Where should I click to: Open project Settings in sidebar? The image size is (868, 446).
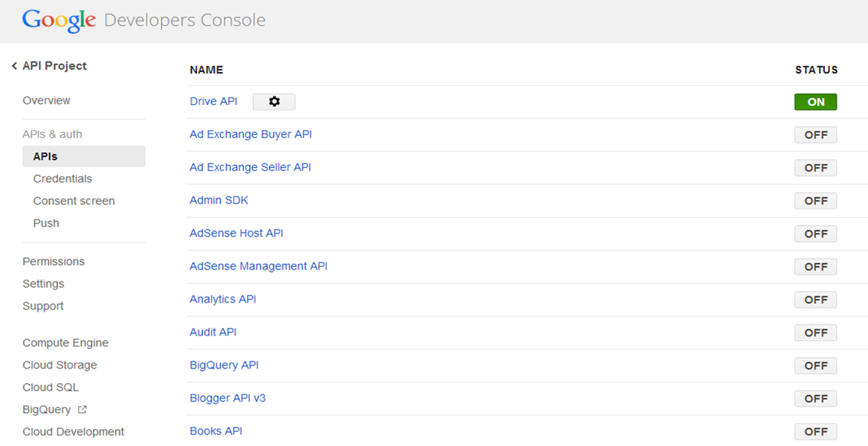pyautogui.click(x=43, y=284)
